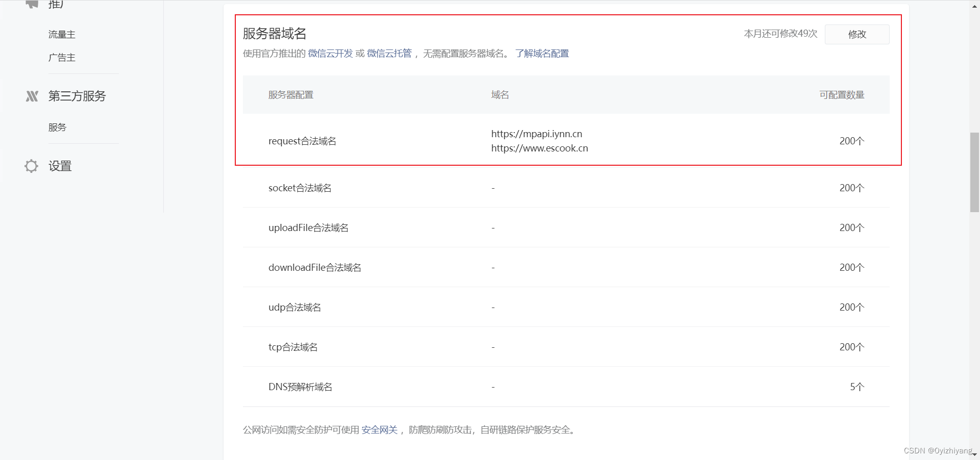Open the 安全网关 link
This screenshot has width=980, height=460.
click(x=379, y=430)
